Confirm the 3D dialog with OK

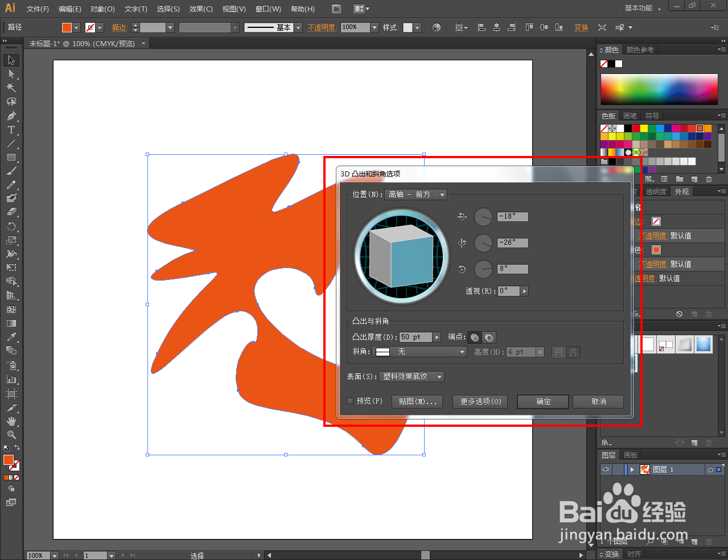[x=543, y=402]
